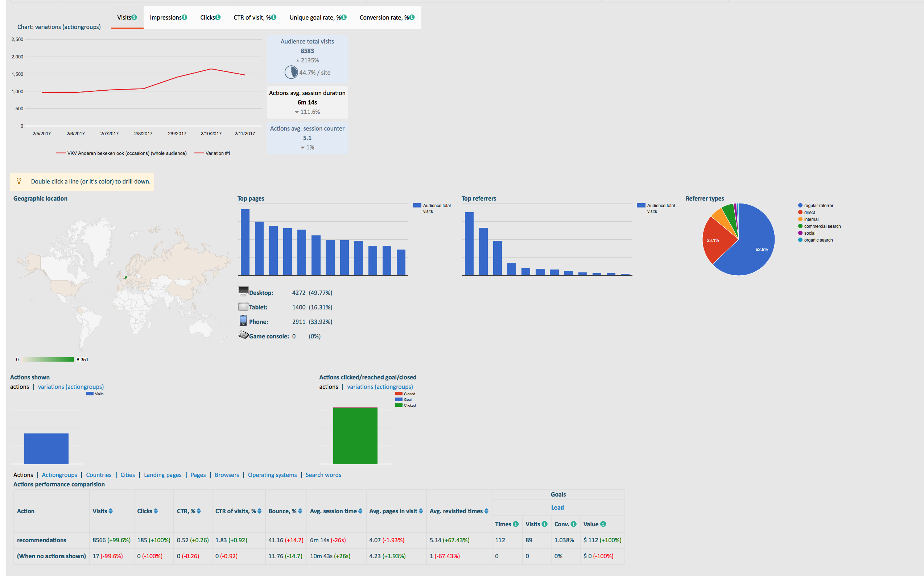Click info icon beside Conv. column
Screen dimensions: 924x576
coord(574,524)
